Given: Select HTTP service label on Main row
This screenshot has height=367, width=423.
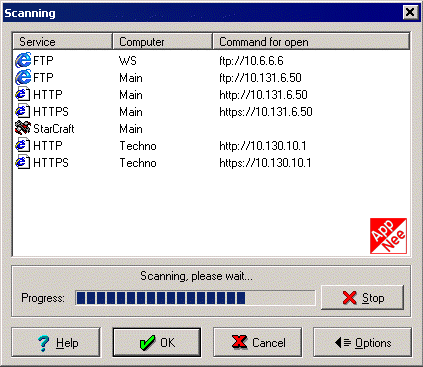Looking at the screenshot, I should pyautogui.click(x=48, y=95).
